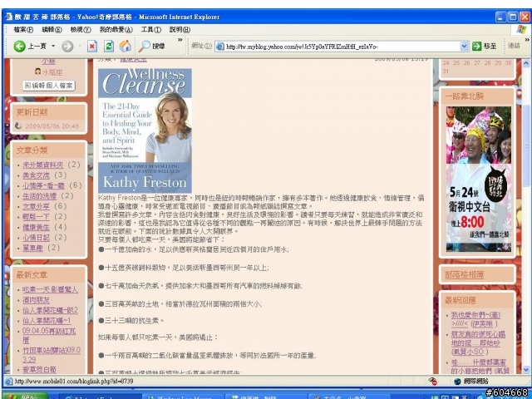Click the Internet Explorer title bar icon
The image size is (532, 399).
[9, 17]
